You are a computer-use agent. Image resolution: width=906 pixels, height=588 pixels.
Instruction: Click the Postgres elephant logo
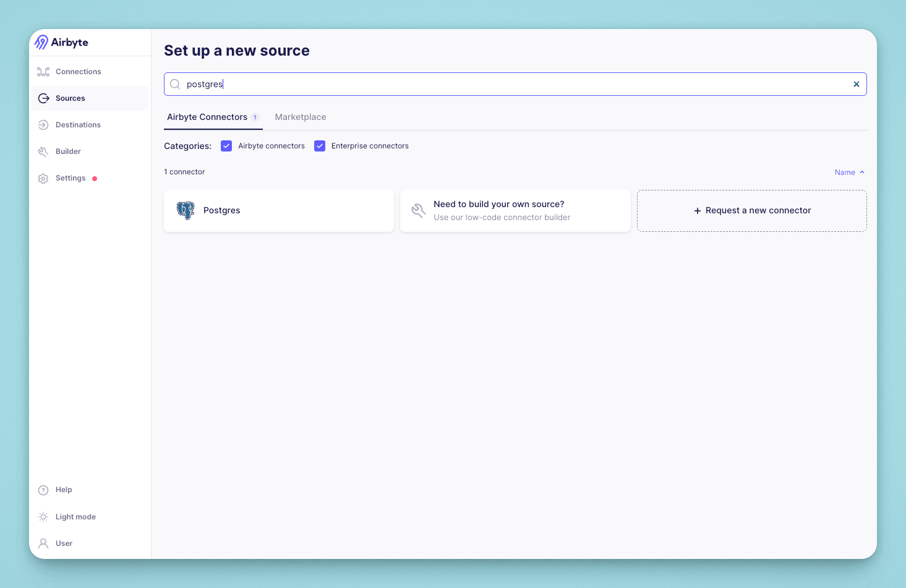[186, 211]
